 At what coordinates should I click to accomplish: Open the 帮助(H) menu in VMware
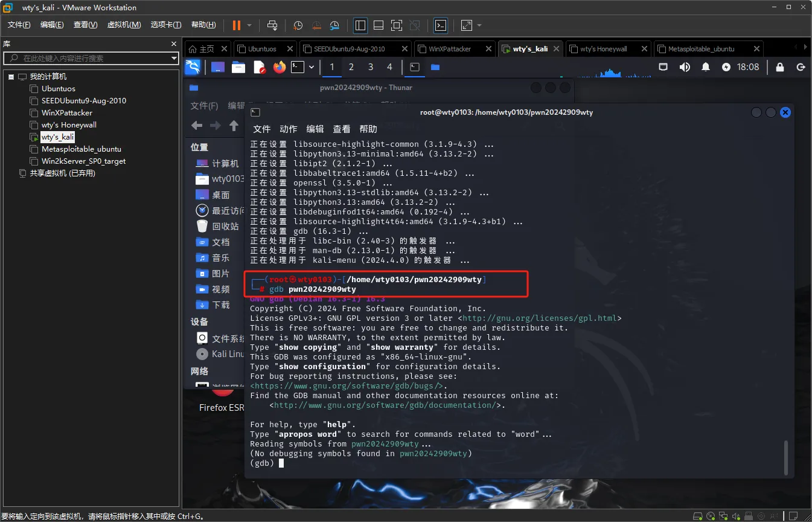coord(203,25)
